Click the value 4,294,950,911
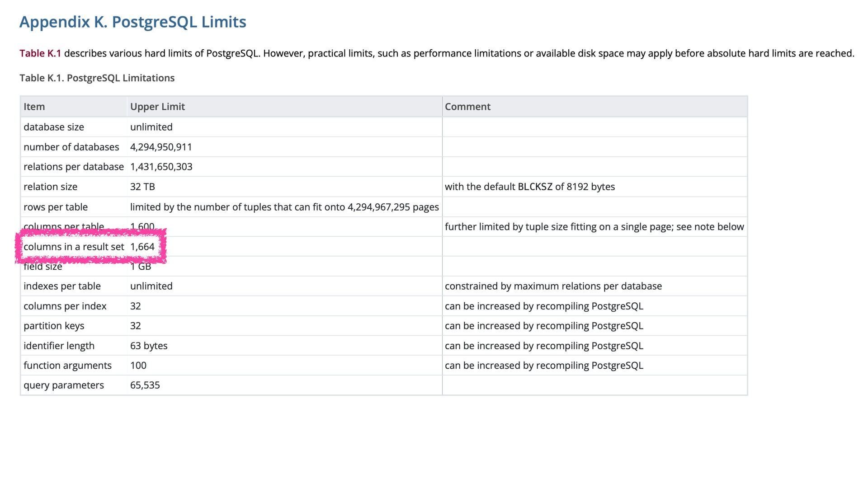Screen dimensions: 868x488 click(161, 147)
